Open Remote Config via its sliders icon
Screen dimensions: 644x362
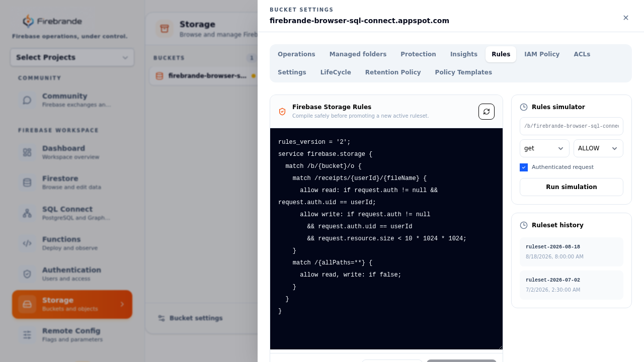[x=27, y=335]
